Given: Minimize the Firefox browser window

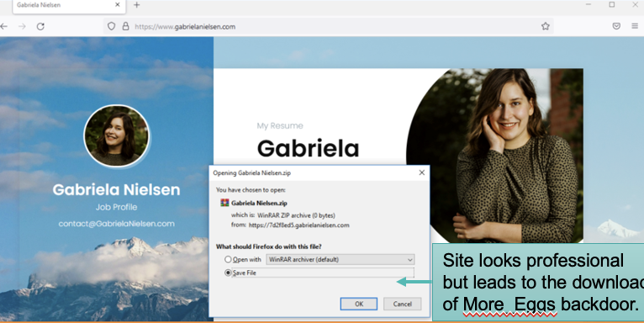Looking at the screenshot, I should click(x=589, y=4).
